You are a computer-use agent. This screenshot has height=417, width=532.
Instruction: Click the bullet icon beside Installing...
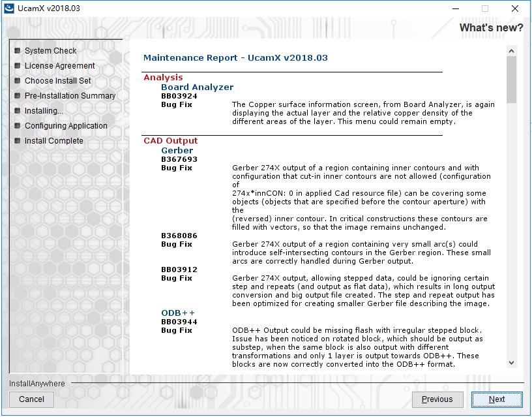click(x=18, y=110)
